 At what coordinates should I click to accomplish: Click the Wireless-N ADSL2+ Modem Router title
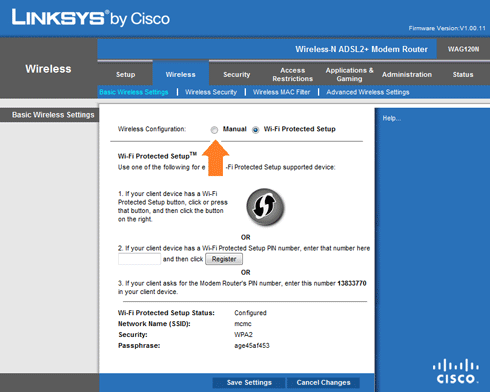click(x=361, y=49)
